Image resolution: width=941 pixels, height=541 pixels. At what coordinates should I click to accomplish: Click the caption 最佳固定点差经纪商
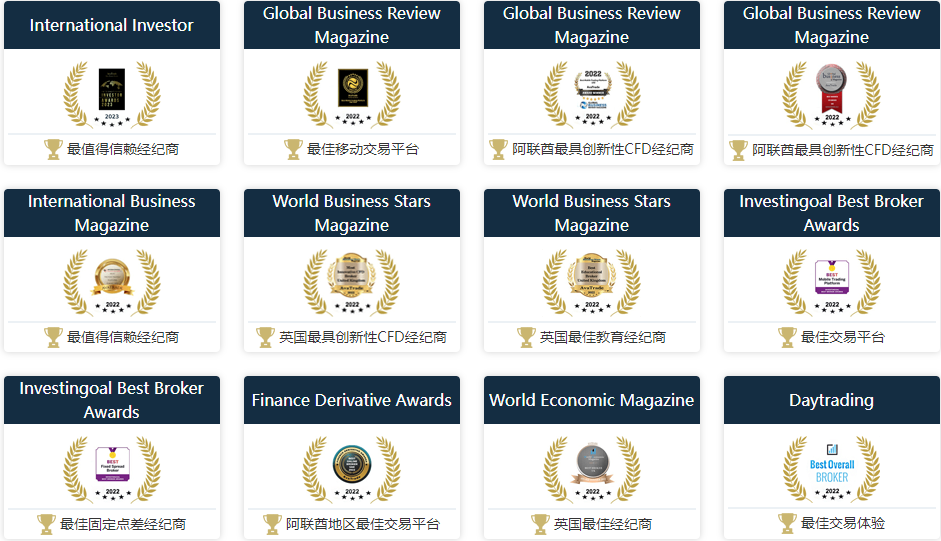pyautogui.click(x=123, y=524)
